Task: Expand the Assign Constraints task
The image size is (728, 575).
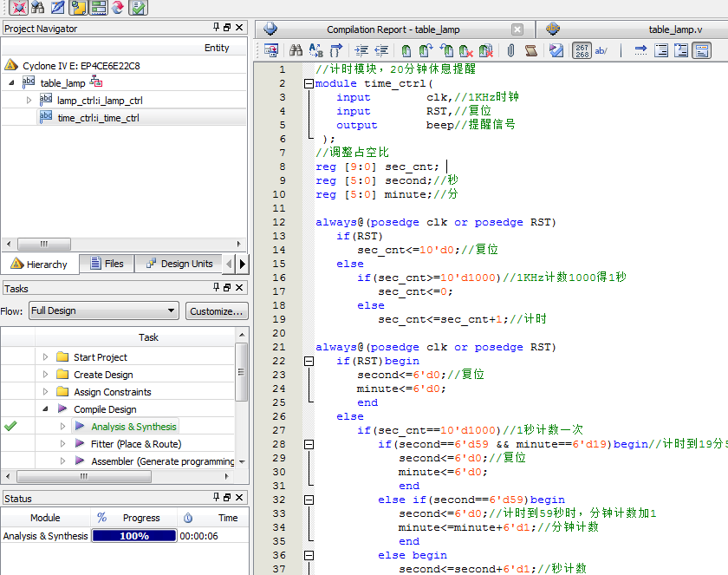Action: [x=45, y=391]
